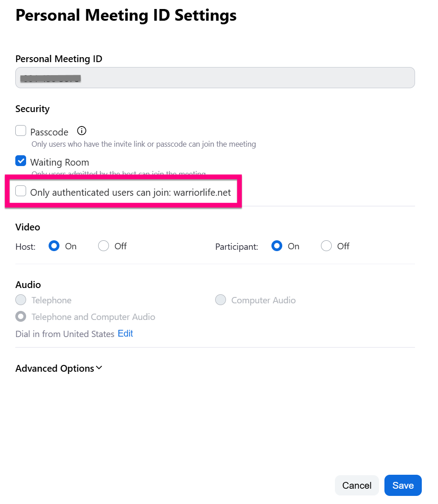The width and height of the screenshot is (438, 504).
Task: Click the Personal Meeting ID Settings heading
Action: coord(126,15)
